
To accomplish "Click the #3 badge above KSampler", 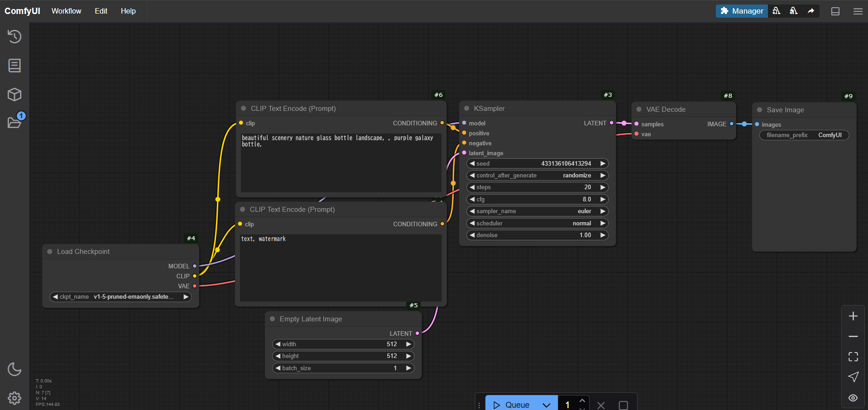I will point(608,95).
